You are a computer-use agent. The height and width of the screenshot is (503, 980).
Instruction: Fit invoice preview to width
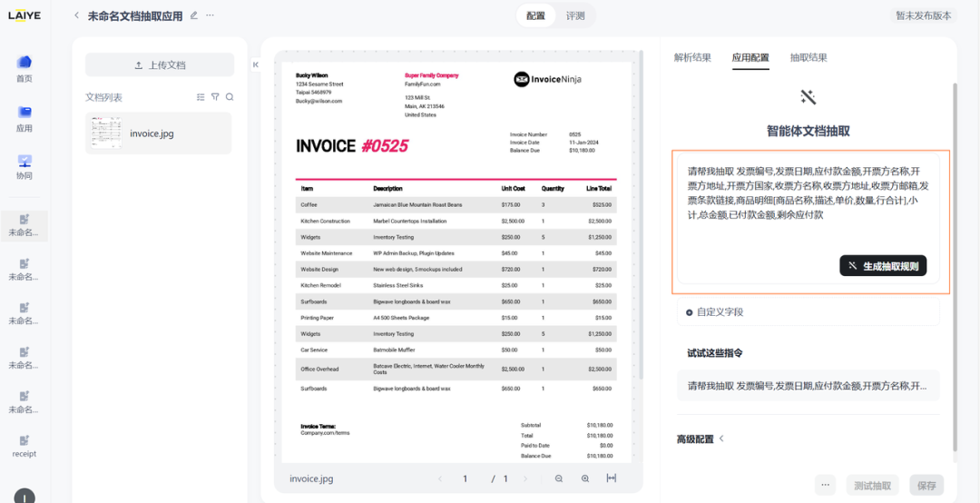pyautogui.click(x=612, y=478)
